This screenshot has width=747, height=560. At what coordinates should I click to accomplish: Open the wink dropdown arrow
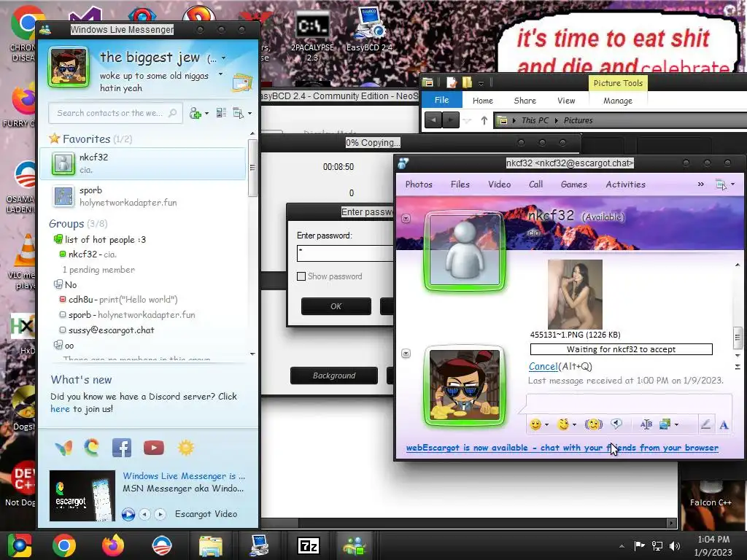coord(575,425)
